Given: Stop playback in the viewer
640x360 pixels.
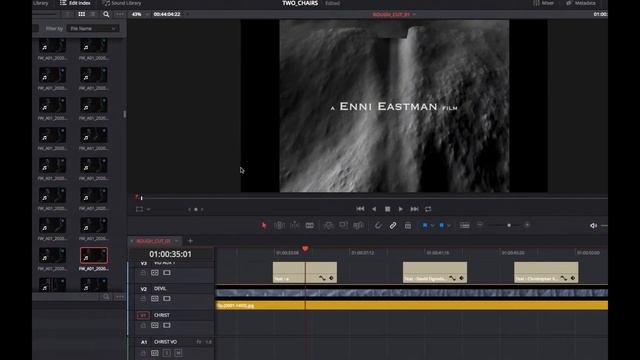Looking at the screenshot, I should [387, 209].
